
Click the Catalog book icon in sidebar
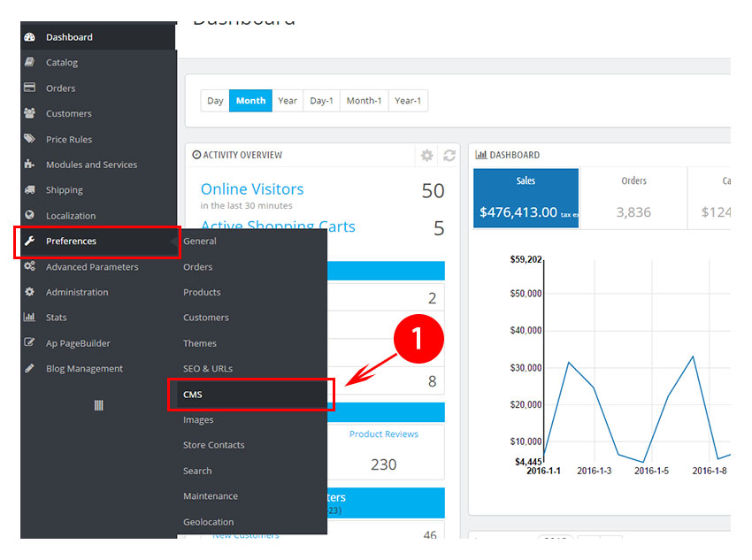pyautogui.click(x=29, y=63)
